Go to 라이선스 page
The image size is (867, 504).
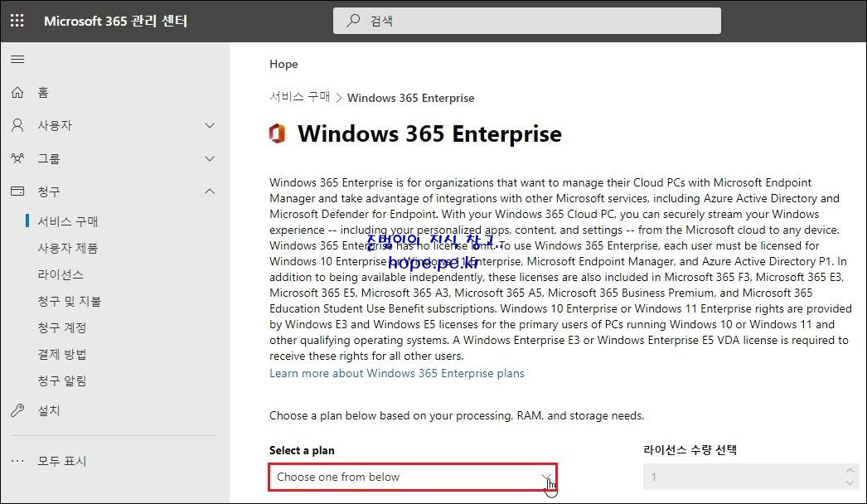click(x=61, y=274)
